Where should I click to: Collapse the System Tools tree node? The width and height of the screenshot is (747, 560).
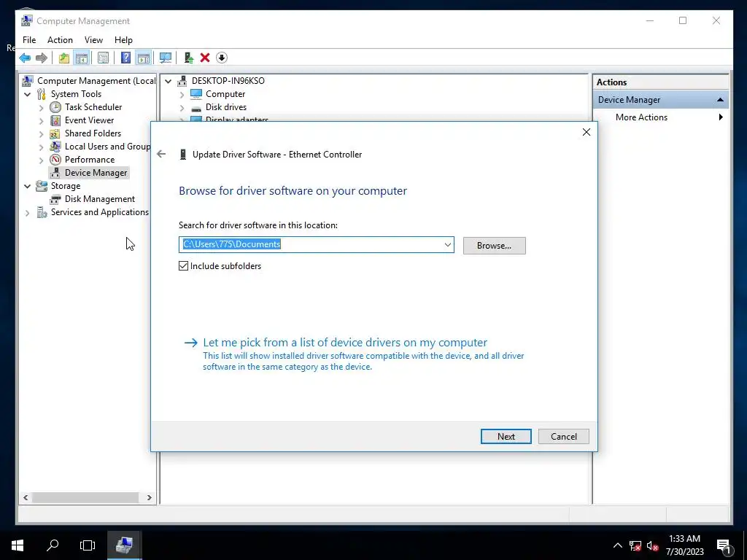[x=28, y=94]
